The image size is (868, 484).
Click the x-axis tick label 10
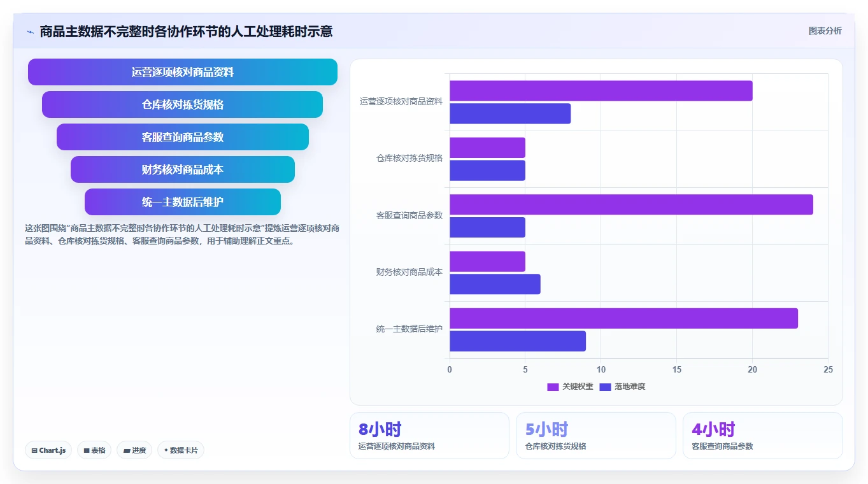(x=601, y=369)
